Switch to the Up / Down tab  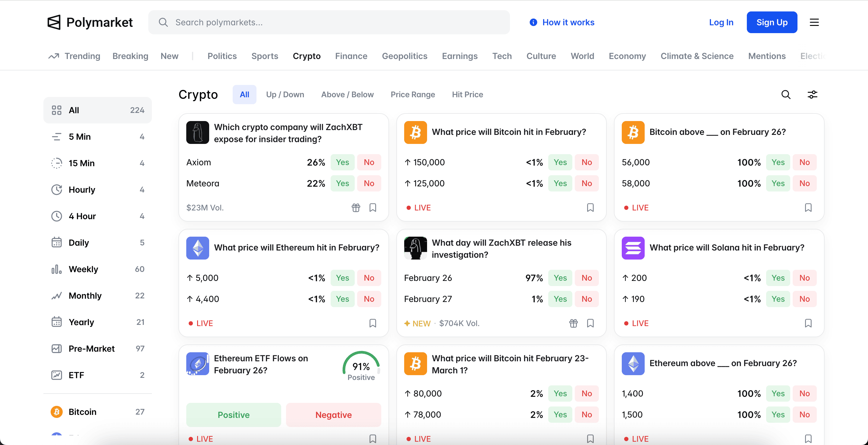[x=285, y=95]
